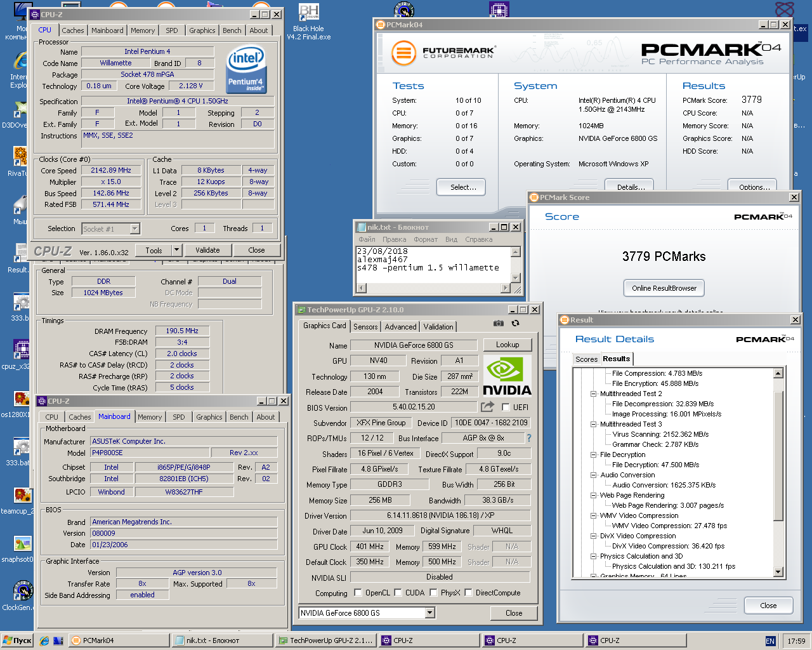Image resolution: width=812 pixels, height=650 pixels.
Task: Click Notepad horizontal scrollbar right arrow
Action: 506,288
